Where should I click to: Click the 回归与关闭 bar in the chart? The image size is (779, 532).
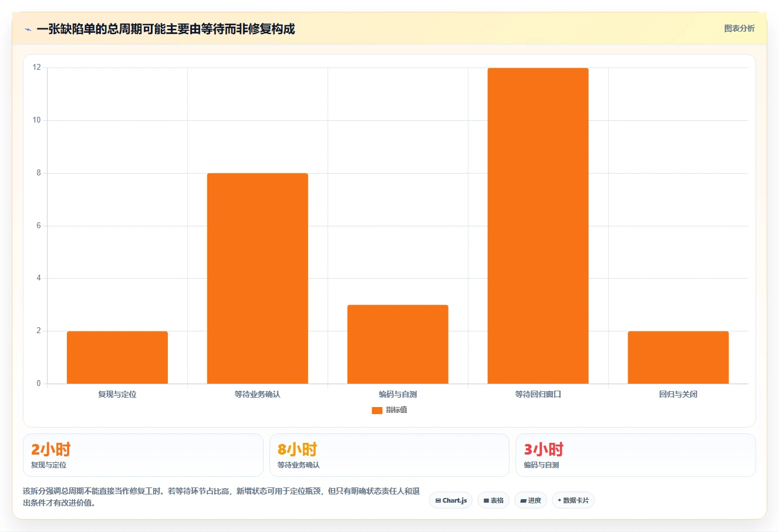(x=679, y=357)
